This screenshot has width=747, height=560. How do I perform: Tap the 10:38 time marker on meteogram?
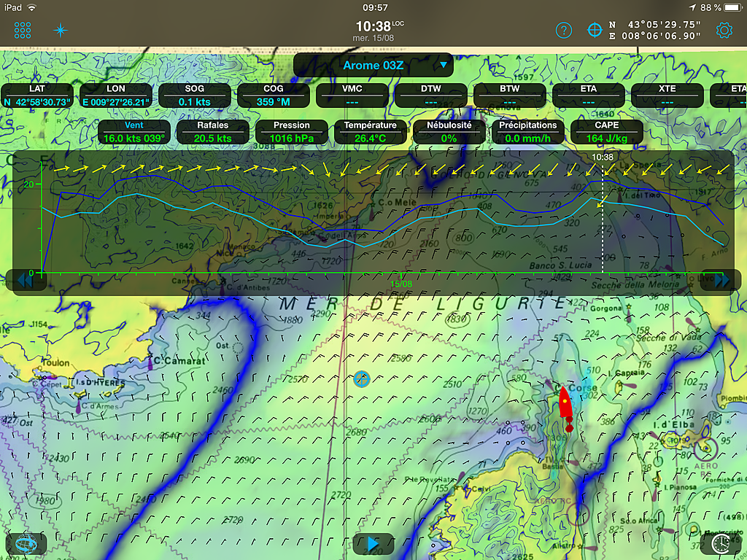[602, 157]
